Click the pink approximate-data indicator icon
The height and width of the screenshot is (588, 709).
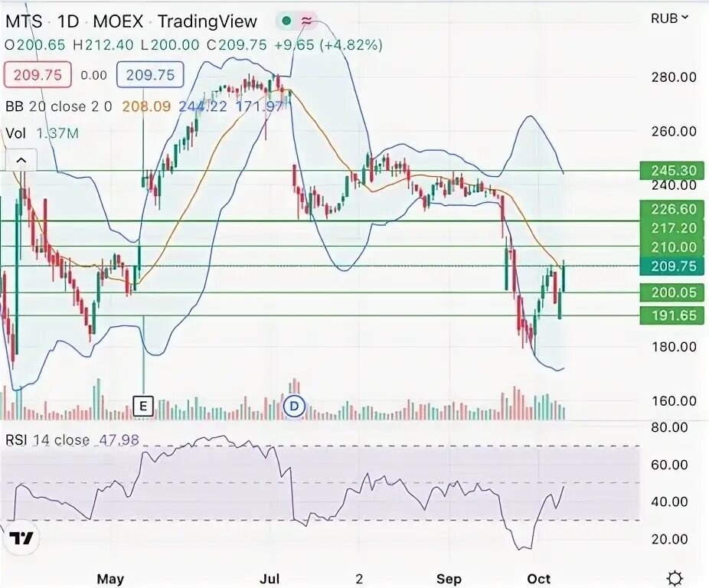(307, 21)
